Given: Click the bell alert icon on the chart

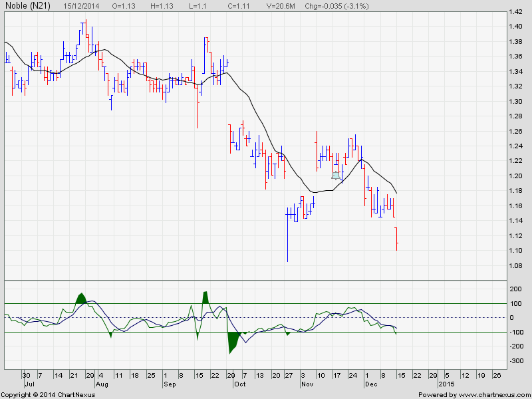Looking at the screenshot, I should click(x=336, y=176).
